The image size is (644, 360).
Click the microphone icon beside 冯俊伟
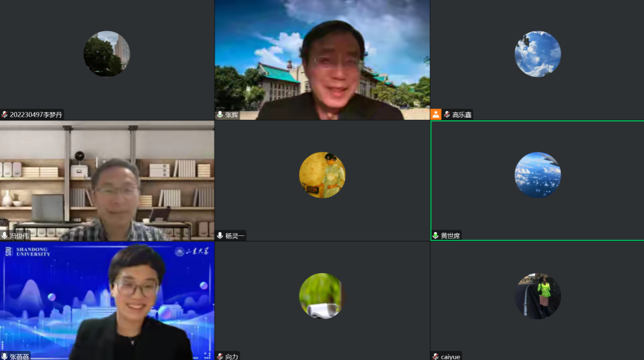pyautogui.click(x=5, y=235)
